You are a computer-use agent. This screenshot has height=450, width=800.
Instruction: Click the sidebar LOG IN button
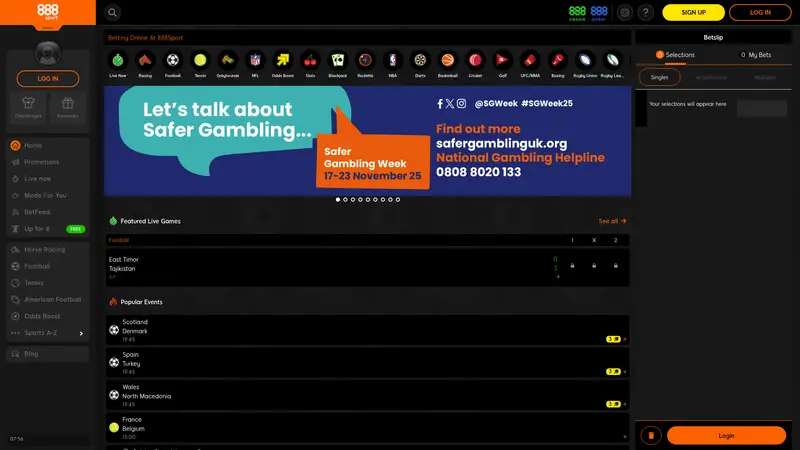click(48, 79)
